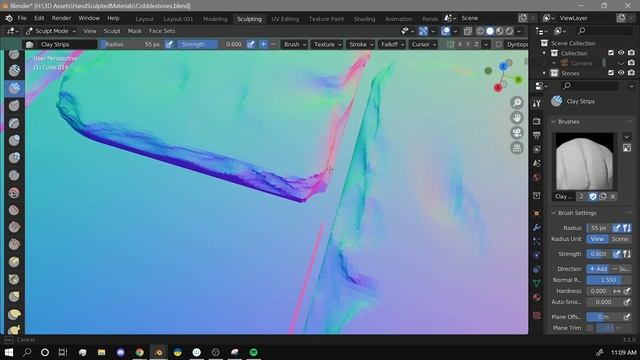Open the Material properties tab icon

[537, 297]
